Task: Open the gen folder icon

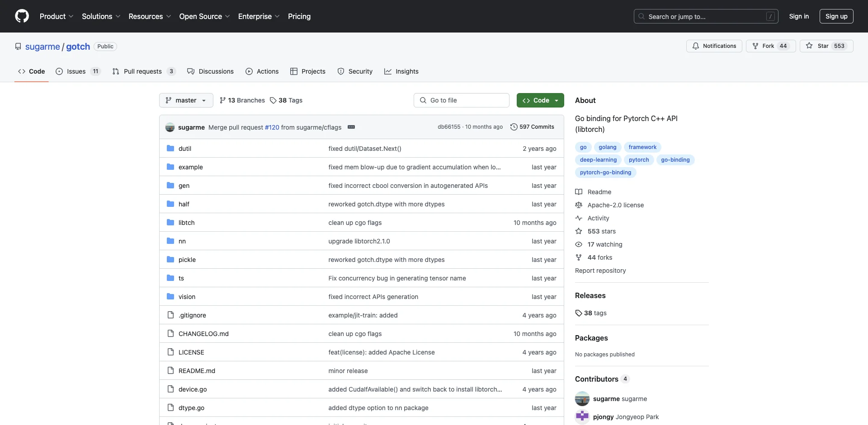Action: (x=170, y=185)
